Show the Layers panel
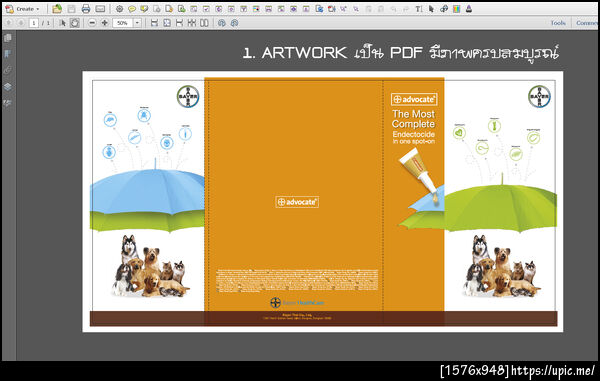The height and width of the screenshot is (381, 600). 8,87
